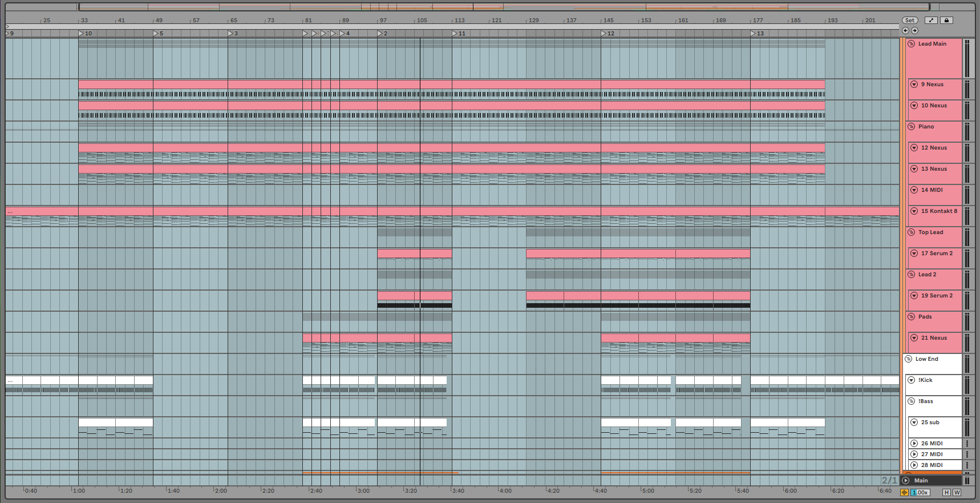Image resolution: width=980 pixels, height=503 pixels.
Task: Go to the next locator arrow
Action: coord(914,31)
